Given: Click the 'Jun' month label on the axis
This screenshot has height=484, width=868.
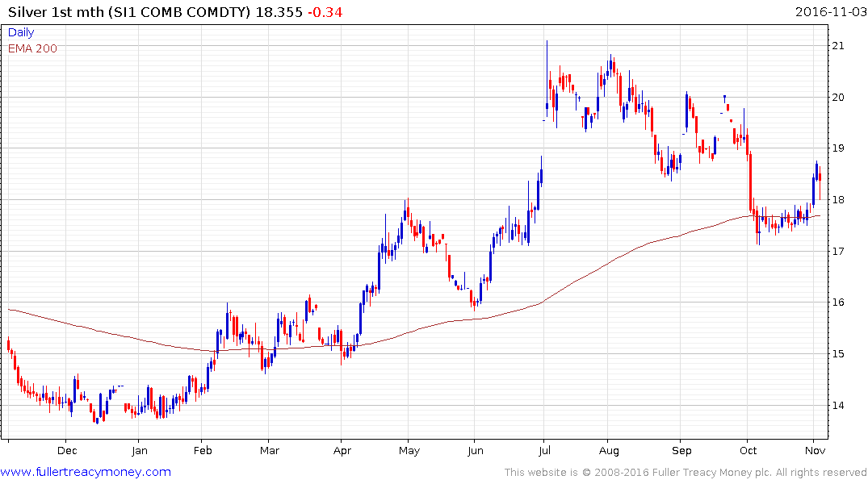Looking at the screenshot, I should (x=476, y=450).
